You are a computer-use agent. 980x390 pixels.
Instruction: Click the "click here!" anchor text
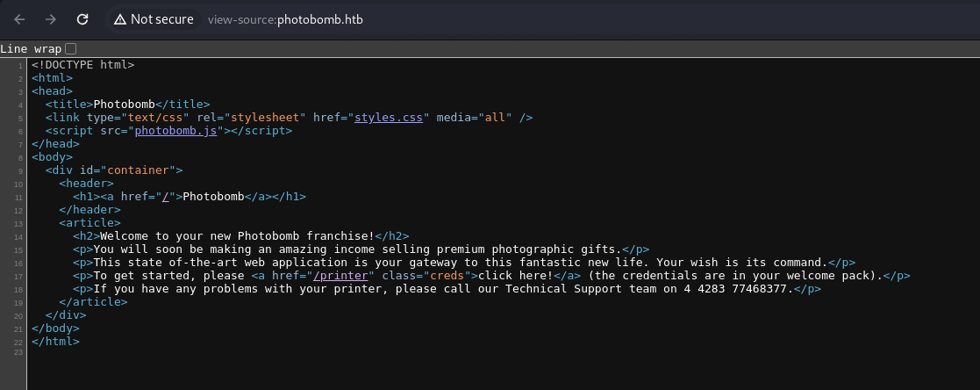tap(516, 275)
